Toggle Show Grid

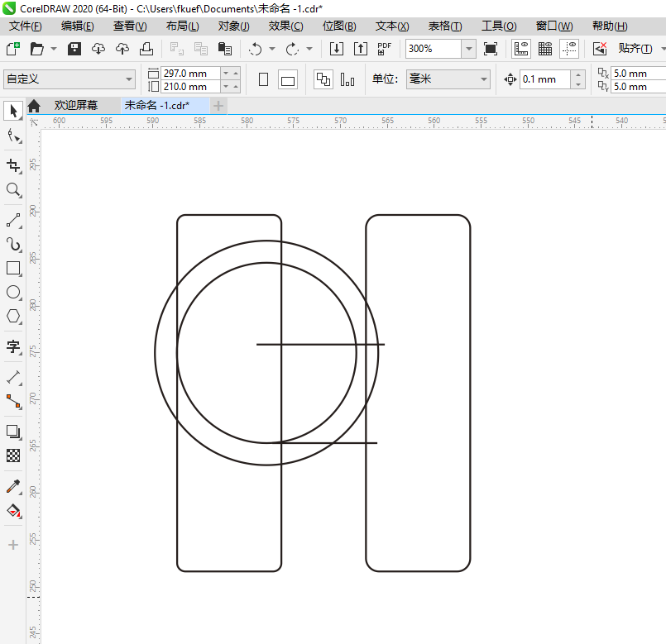pyautogui.click(x=545, y=49)
